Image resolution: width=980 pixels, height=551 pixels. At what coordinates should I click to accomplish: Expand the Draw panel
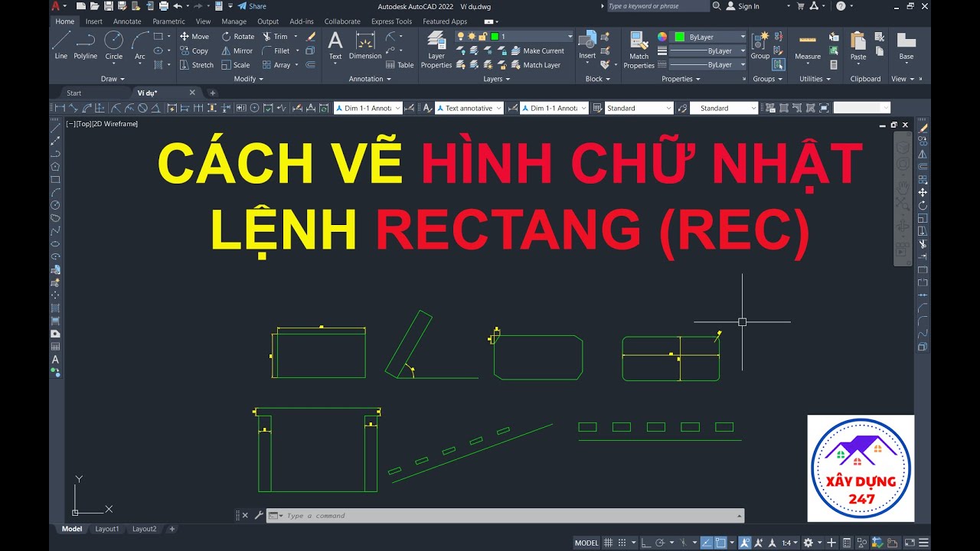[x=113, y=79]
